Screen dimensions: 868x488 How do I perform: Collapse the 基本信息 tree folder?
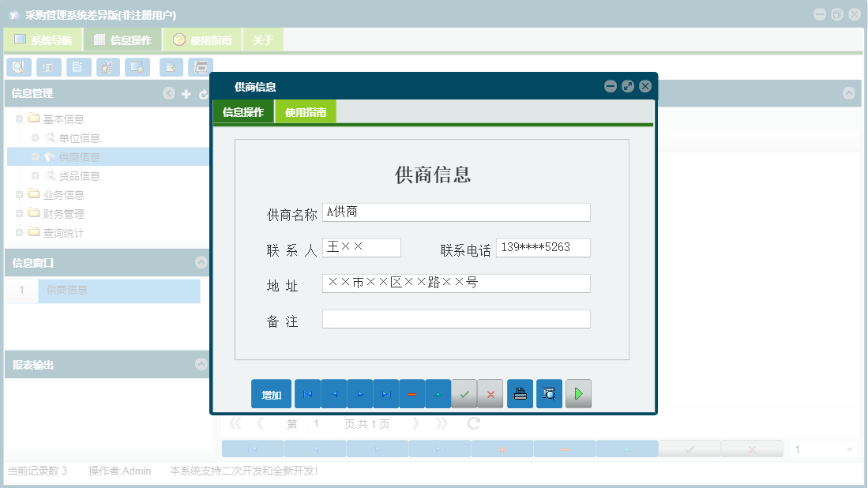click(x=19, y=119)
